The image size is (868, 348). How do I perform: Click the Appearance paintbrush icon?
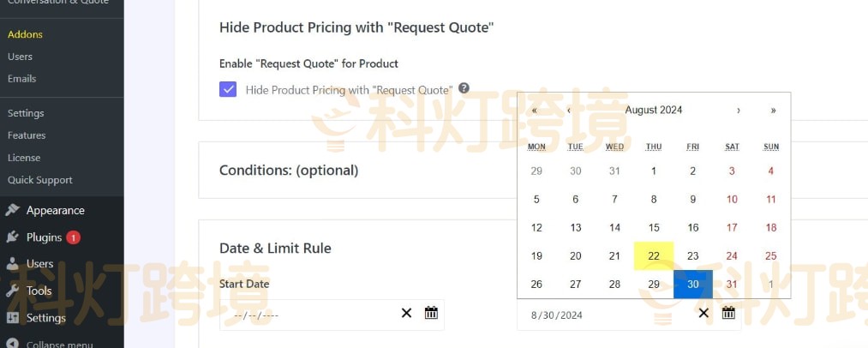click(12, 210)
